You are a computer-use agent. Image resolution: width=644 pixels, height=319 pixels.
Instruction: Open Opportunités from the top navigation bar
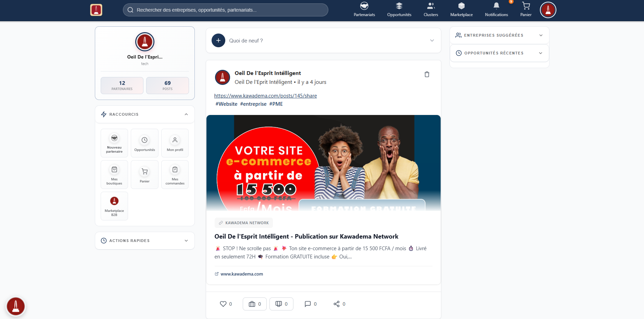point(399,9)
